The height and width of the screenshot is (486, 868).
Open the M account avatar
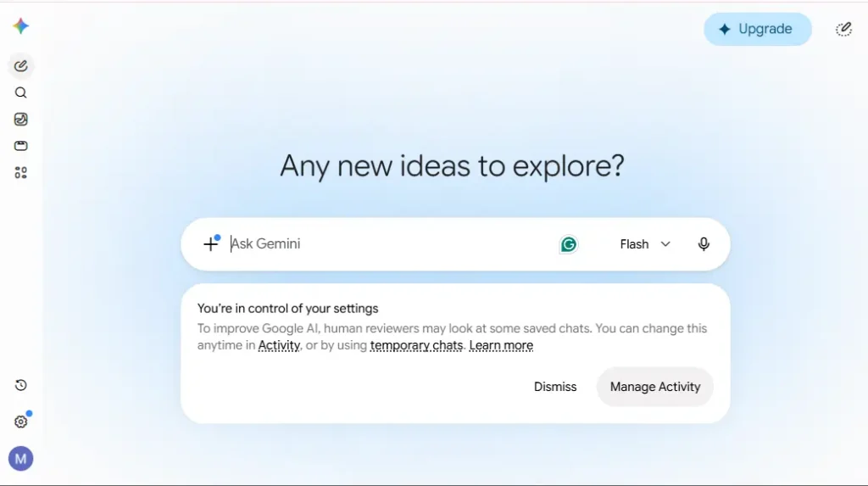coord(21,459)
